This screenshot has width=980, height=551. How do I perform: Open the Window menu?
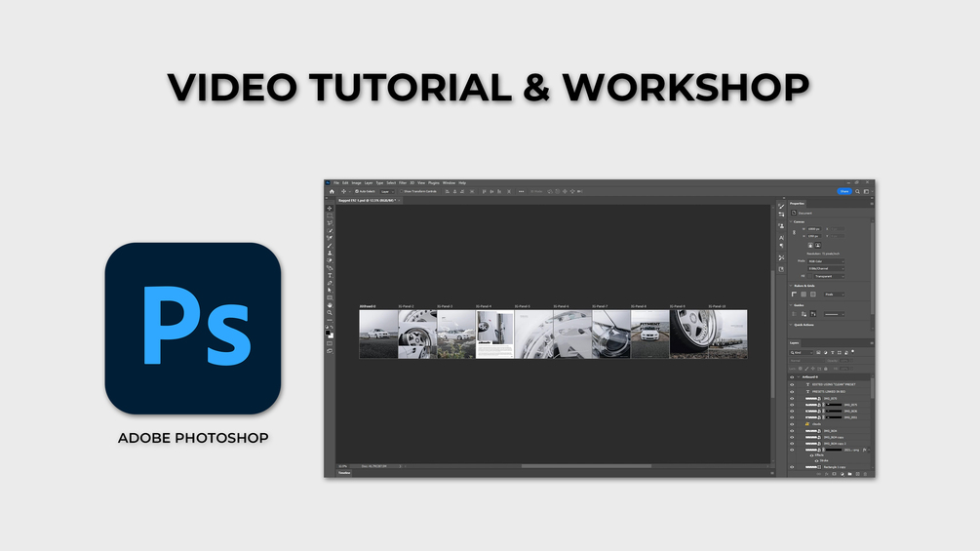pyautogui.click(x=449, y=183)
